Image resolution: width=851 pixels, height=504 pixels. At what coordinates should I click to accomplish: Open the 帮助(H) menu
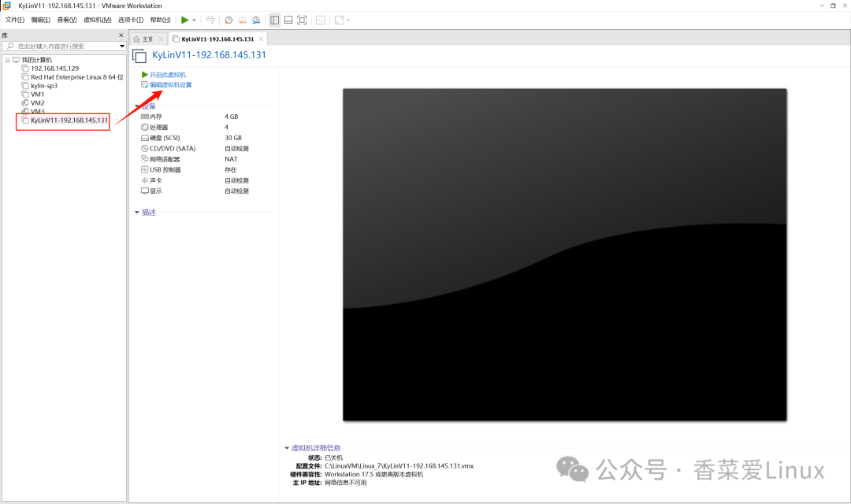tap(160, 20)
